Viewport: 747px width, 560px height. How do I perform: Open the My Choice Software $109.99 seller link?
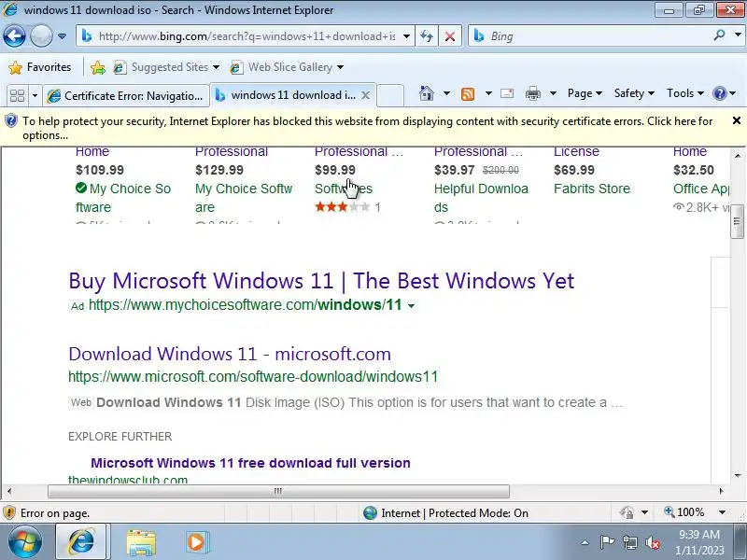pyautogui.click(x=123, y=198)
